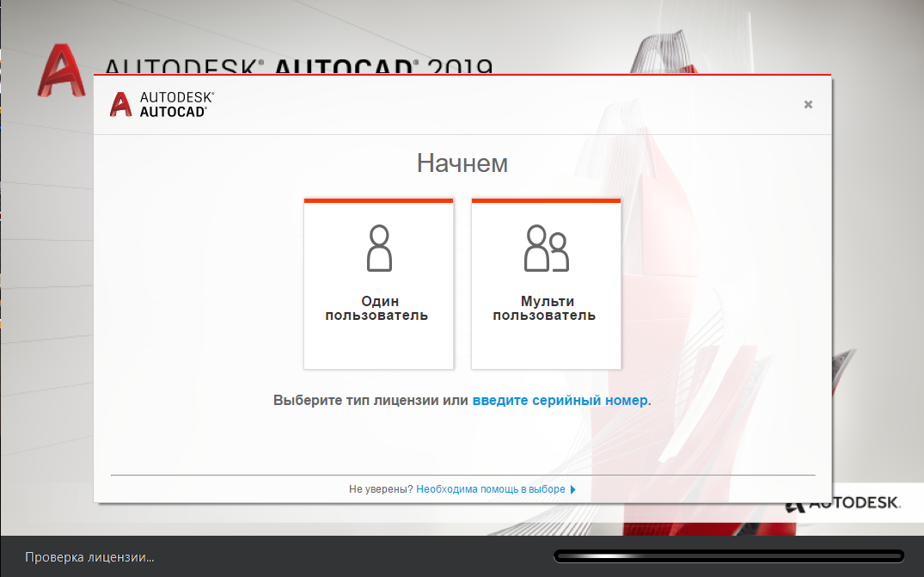Open the Необходима помощь в выборе link
The image size is (924, 577).
[490, 489]
